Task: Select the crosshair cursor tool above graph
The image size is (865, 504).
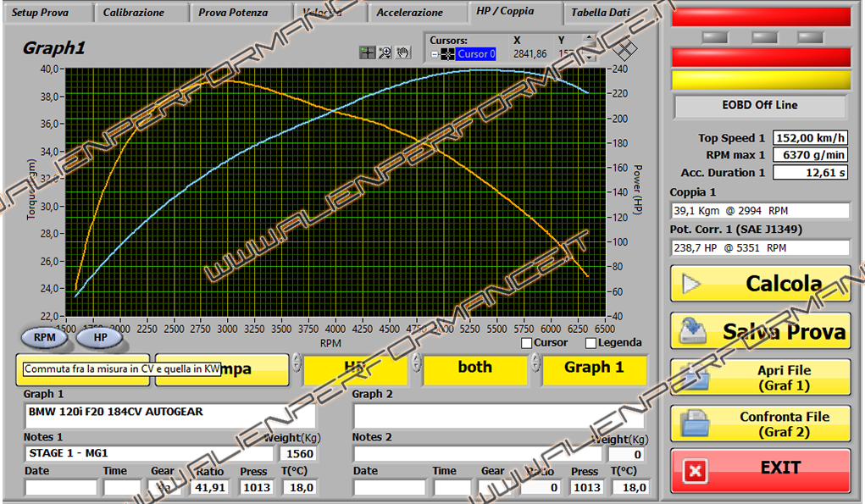Action: [367, 53]
